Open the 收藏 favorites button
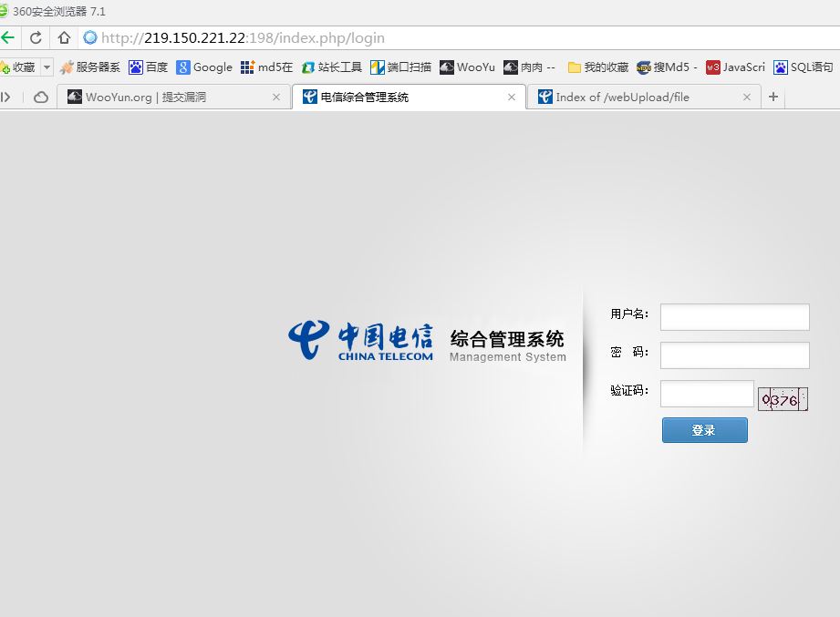The width and height of the screenshot is (840, 617). [x=19, y=67]
